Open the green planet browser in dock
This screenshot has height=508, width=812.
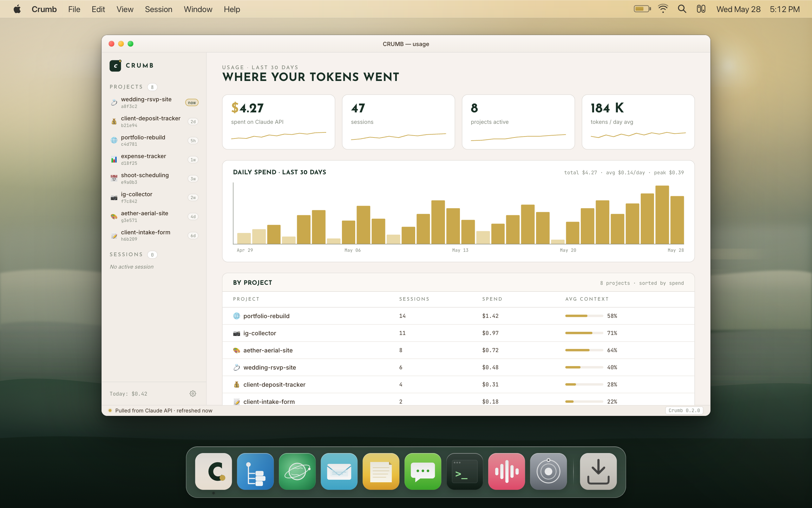297,471
